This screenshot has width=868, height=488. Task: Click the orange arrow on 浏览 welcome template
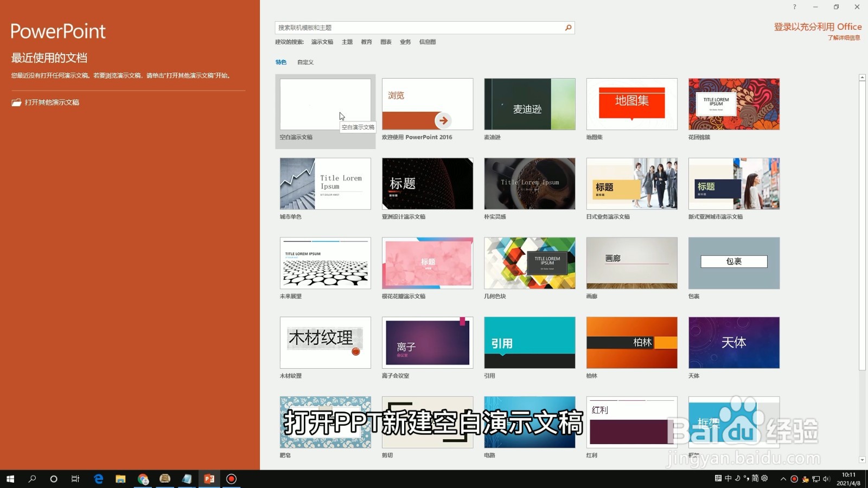(x=443, y=120)
